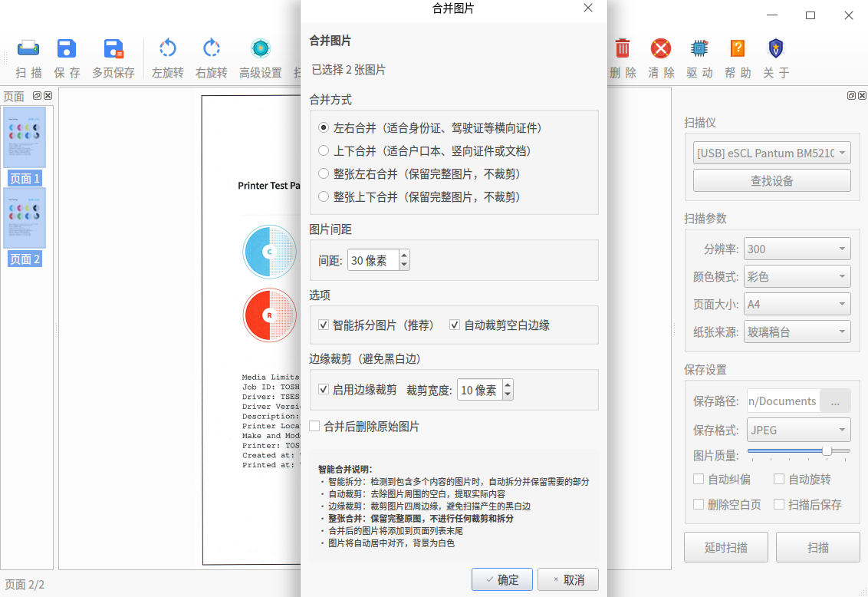Open the scanner device eSCL Pantum dropdown
This screenshot has width=868, height=597.
pos(771,153)
